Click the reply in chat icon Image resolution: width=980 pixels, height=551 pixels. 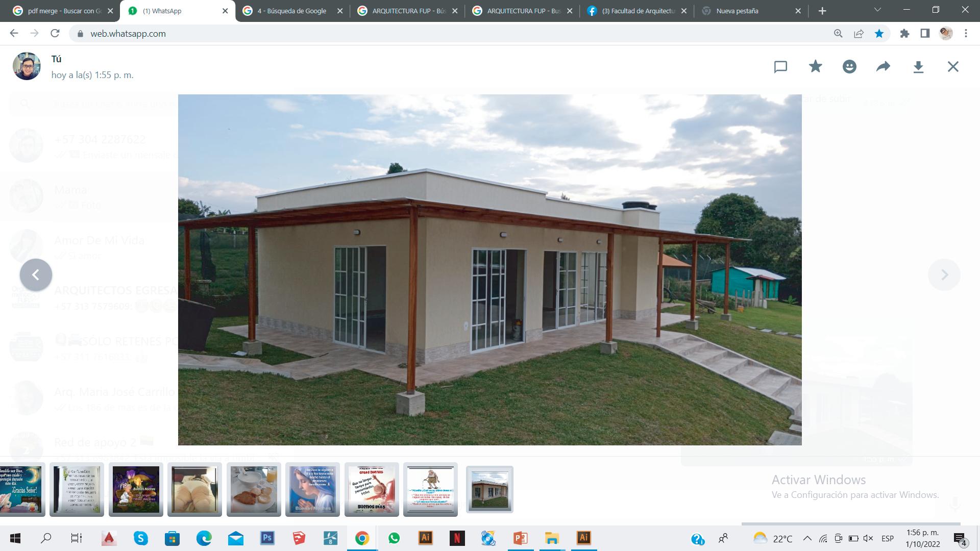tap(780, 67)
